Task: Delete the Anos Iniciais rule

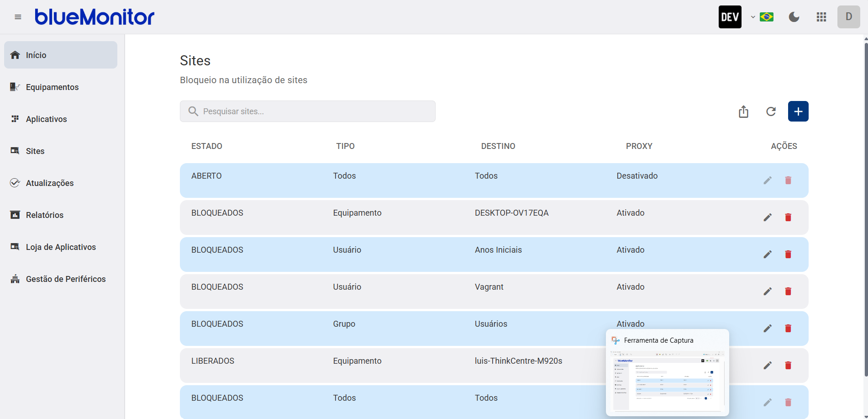Action: [x=788, y=254]
